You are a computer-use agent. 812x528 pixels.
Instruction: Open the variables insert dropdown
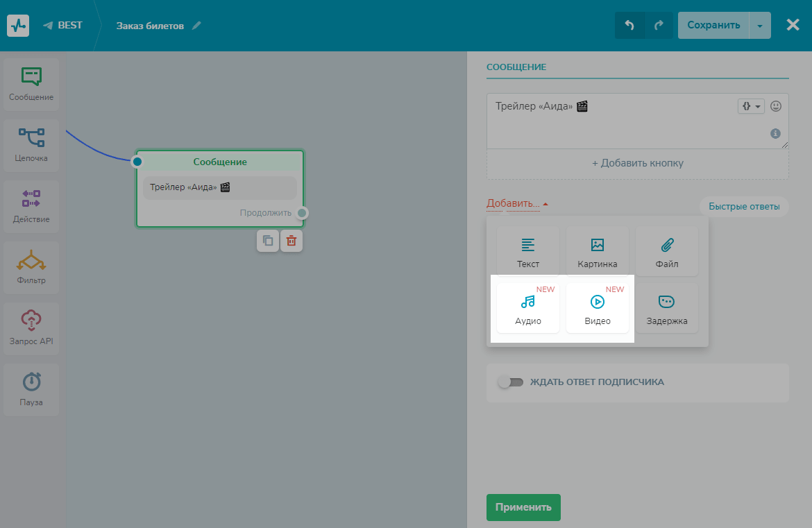(751, 106)
